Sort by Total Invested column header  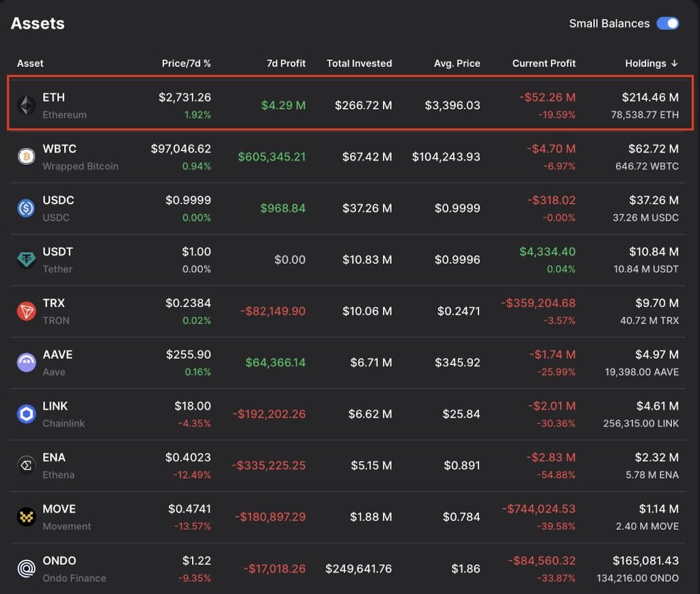point(360,64)
